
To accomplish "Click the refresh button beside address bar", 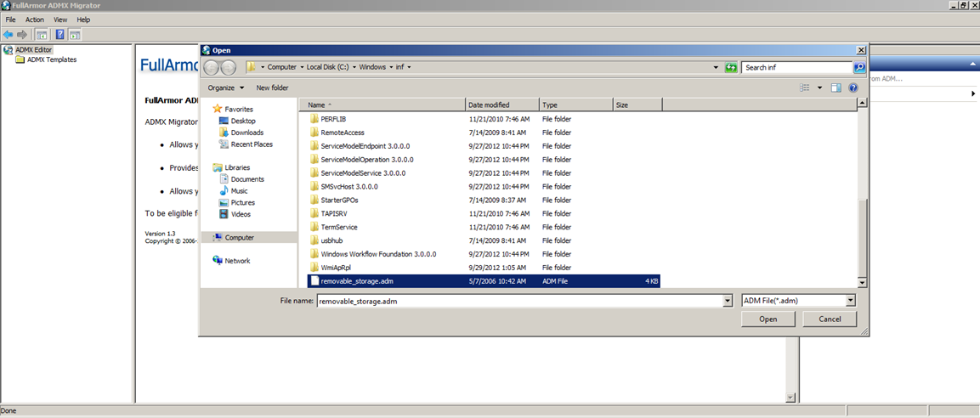I will click(x=731, y=67).
